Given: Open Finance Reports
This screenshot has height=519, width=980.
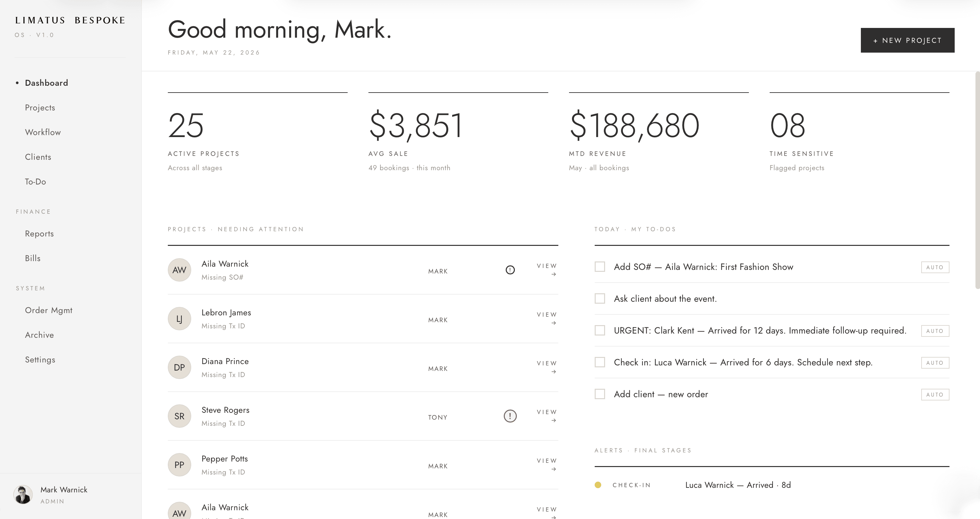Looking at the screenshot, I should pos(39,234).
